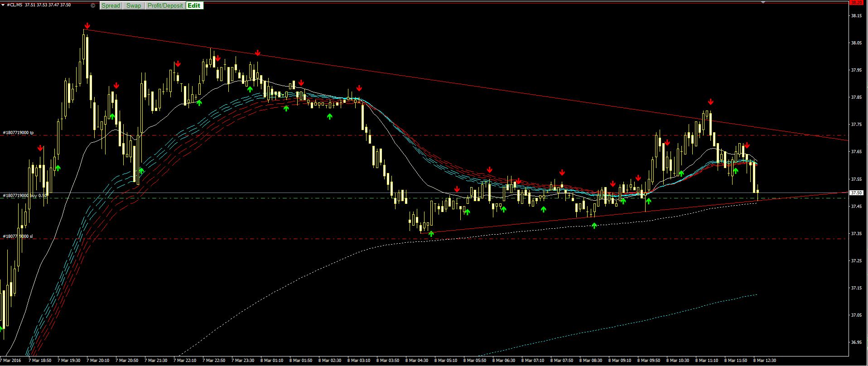Open the Spread tab
The image size is (868, 366).
(x=111, y=5)
